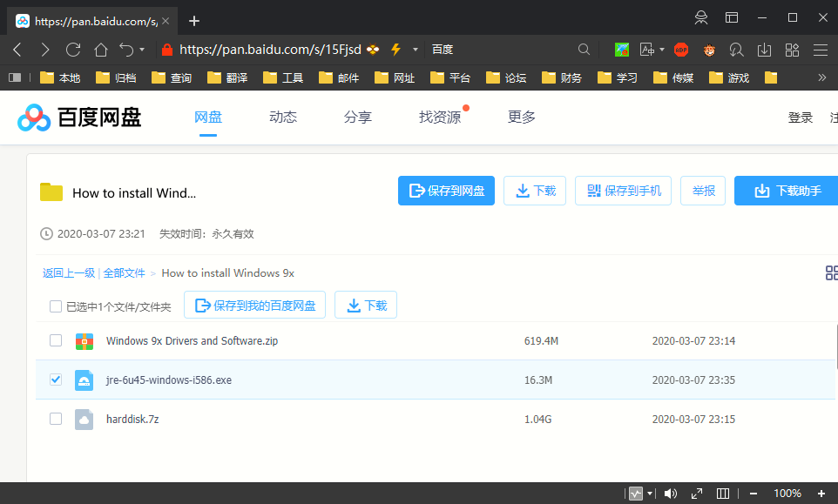838x504 pixels.
Task: Open the downloads icon in toolbar
Action: (x=765, y=50)
